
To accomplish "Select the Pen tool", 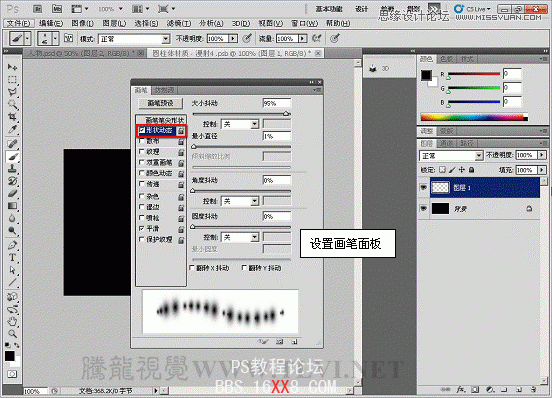I will 12,245.
